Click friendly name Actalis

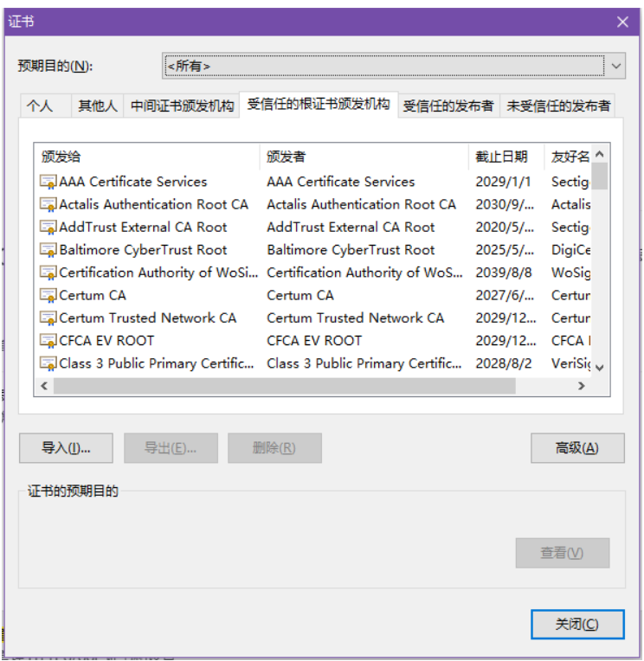point(571,204)
